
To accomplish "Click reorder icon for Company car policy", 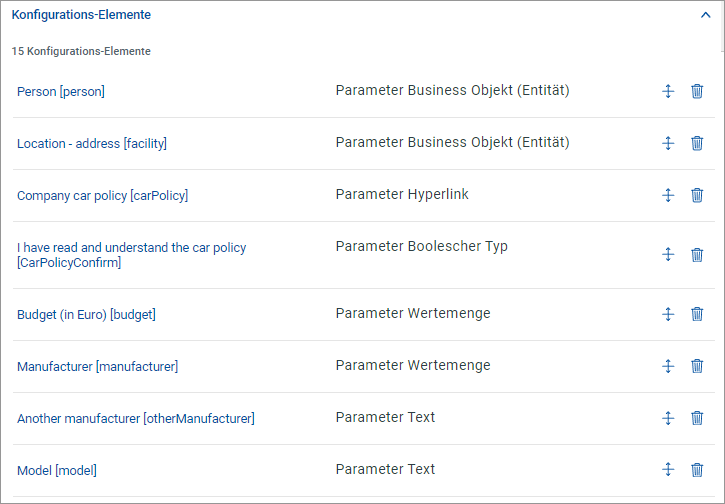I will [x=669, y=195].
